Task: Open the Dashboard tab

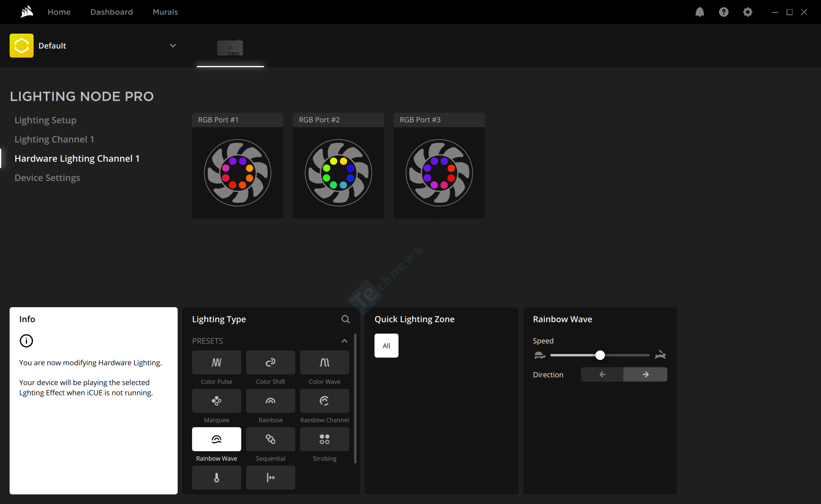Action: tap(112, 12)
